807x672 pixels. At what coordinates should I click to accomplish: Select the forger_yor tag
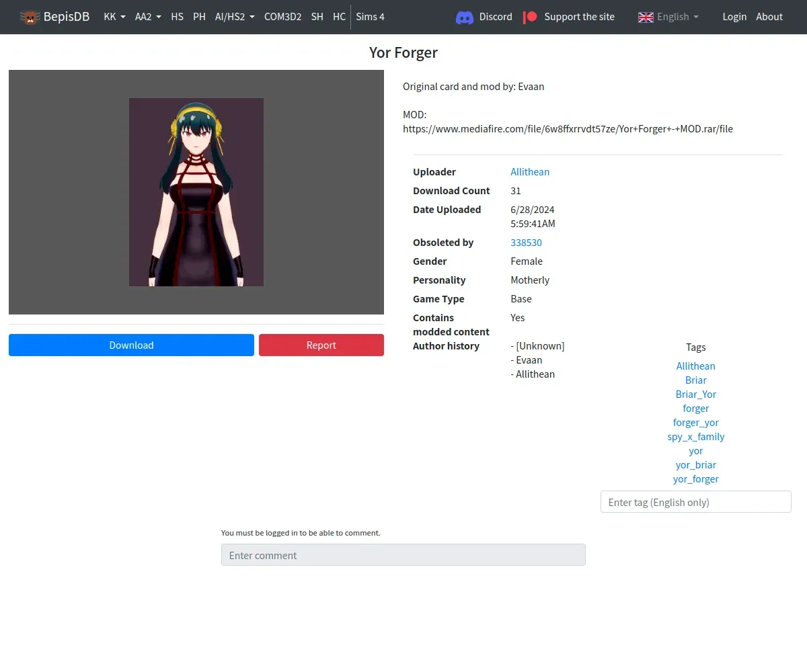[x=696, y=423]
